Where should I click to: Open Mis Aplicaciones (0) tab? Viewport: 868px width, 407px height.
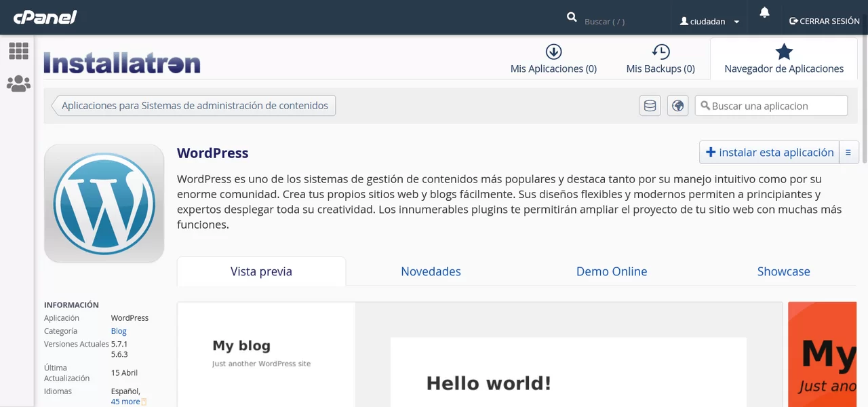[x=553, y=59]
